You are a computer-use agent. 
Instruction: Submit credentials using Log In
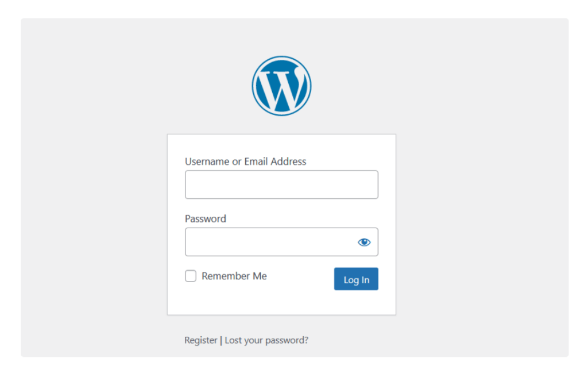pyautogui.click(x=356, y=279)
